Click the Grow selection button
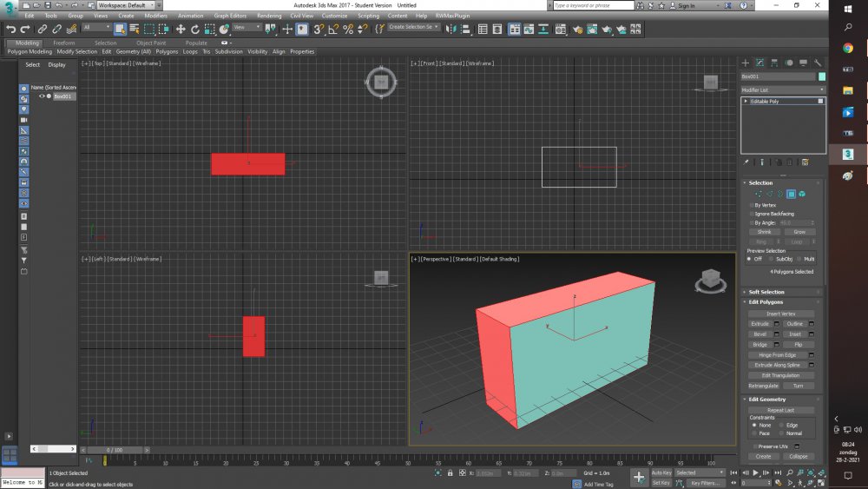Image resolution: width=868 pixels, height=489 pixels. [799, 232]
